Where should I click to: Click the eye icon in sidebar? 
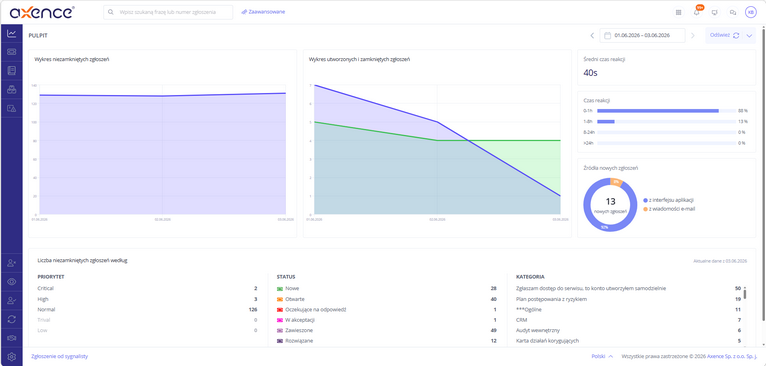coord(12,281)
